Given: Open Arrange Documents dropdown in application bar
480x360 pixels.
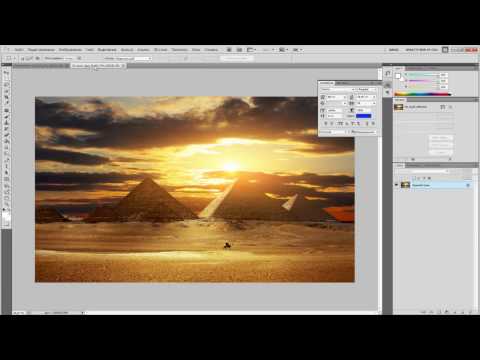Looking at the screenshot, I should pyautogui.click(x=251, y=50).
